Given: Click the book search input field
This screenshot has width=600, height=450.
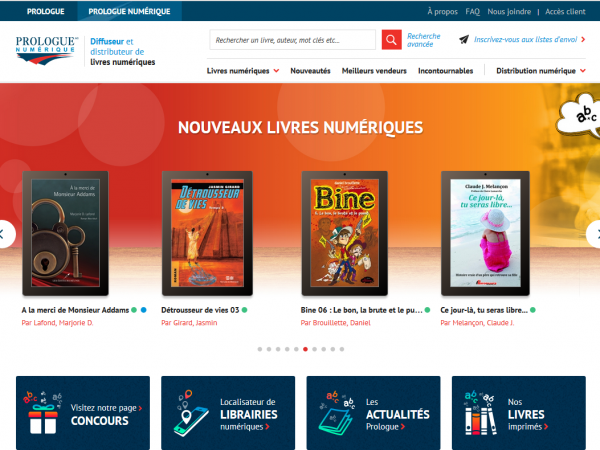Looking at the screenshot, I should [292, 40].
